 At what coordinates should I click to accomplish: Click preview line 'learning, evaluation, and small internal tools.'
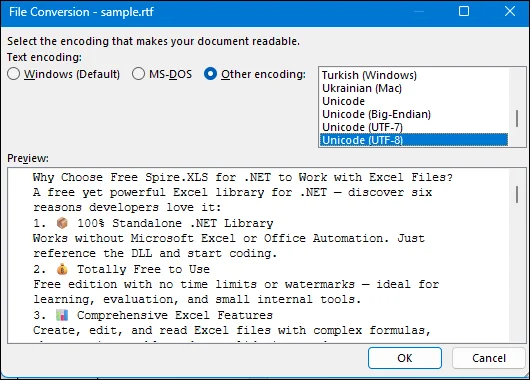tap(197, 299)
